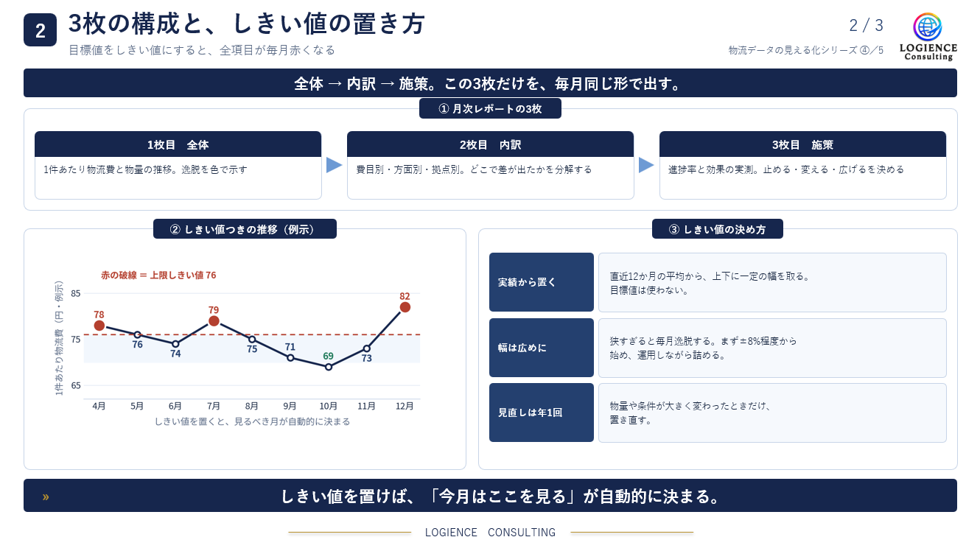Click the text 物流データの見える化シリーズ ④／5
The height and width of the screenshot is (551, 980).
(806, 50)
